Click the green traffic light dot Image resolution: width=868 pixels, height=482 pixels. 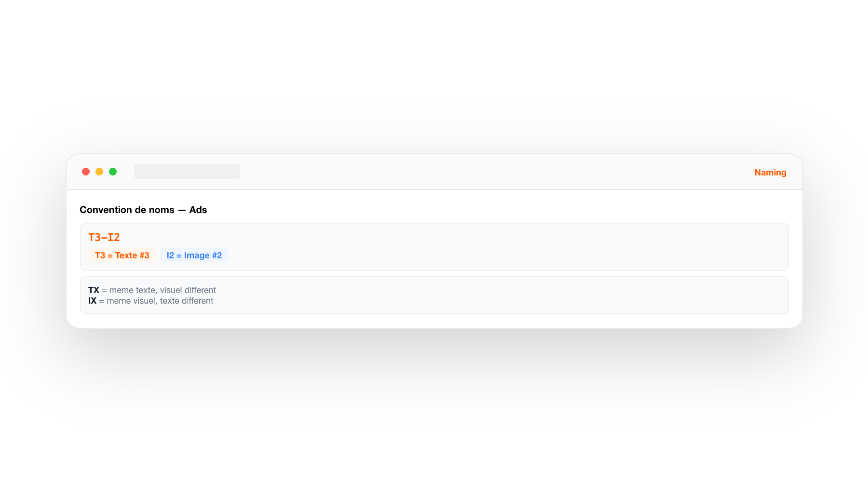113,171
